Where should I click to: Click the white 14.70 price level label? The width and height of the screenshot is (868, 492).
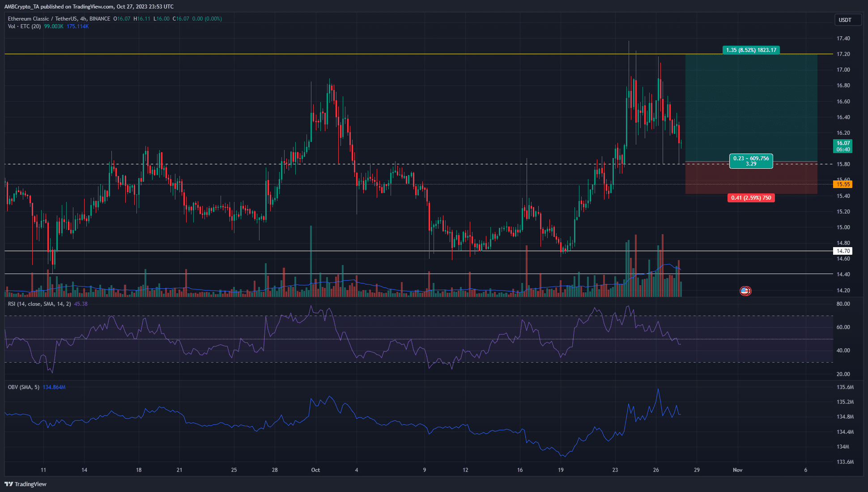pyautogui.click(x=843, y=251)
